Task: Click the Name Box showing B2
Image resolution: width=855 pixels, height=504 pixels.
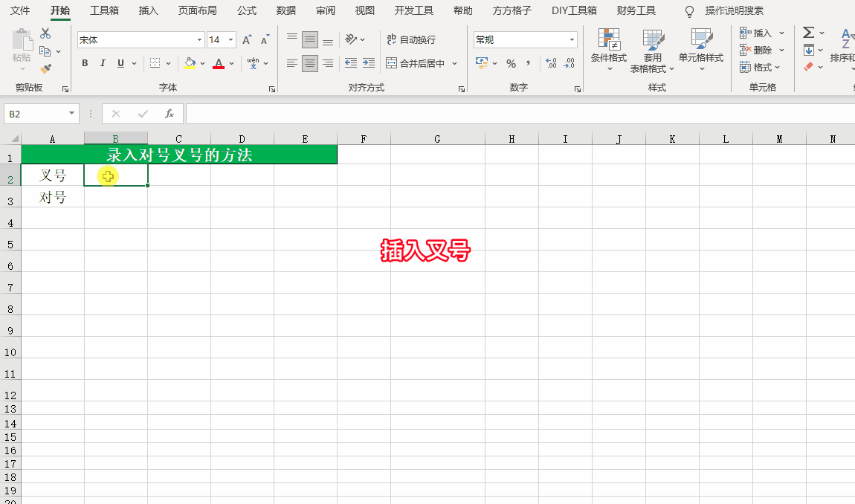Action: coord(36,114)
